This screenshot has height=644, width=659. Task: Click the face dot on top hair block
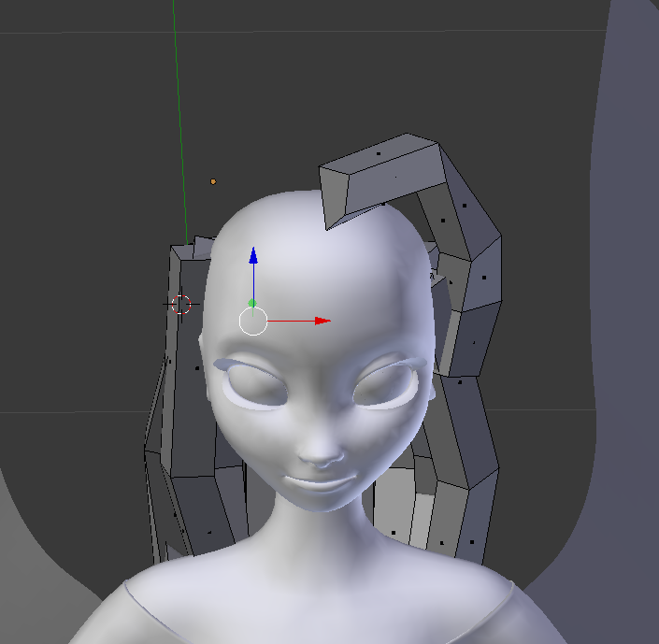pos(379,154)
